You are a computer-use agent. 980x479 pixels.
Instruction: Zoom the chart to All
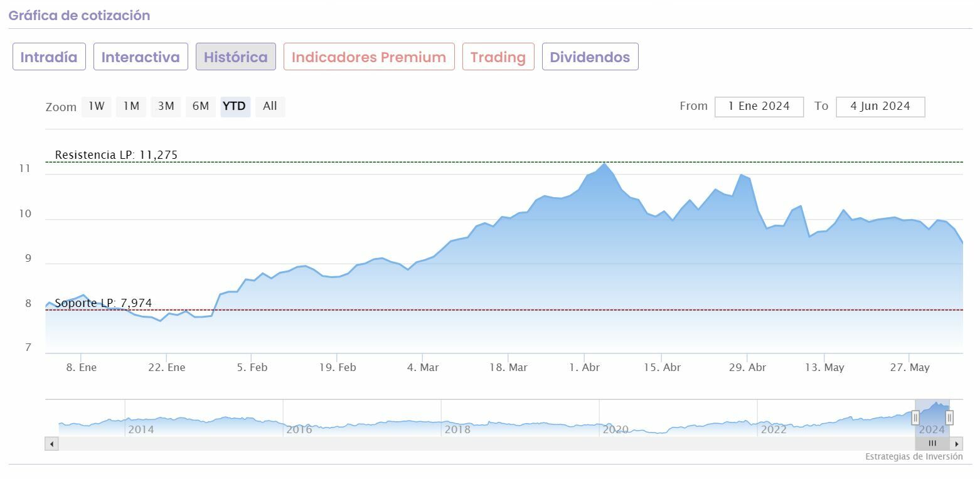(x=270, y=106)
